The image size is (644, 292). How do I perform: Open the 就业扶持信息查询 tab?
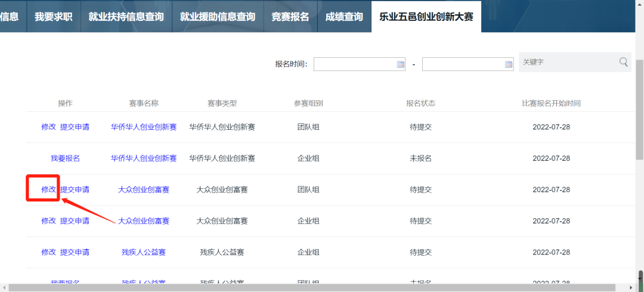(x=126, y=17)
